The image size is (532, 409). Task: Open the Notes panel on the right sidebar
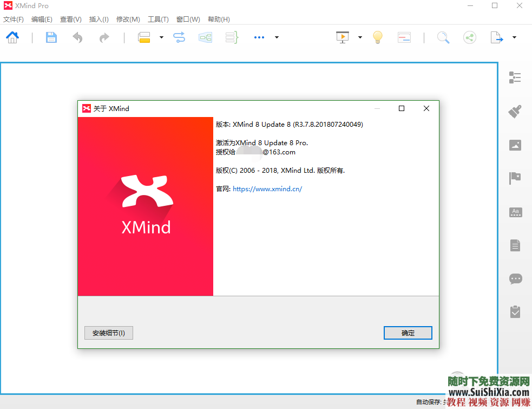515,245
